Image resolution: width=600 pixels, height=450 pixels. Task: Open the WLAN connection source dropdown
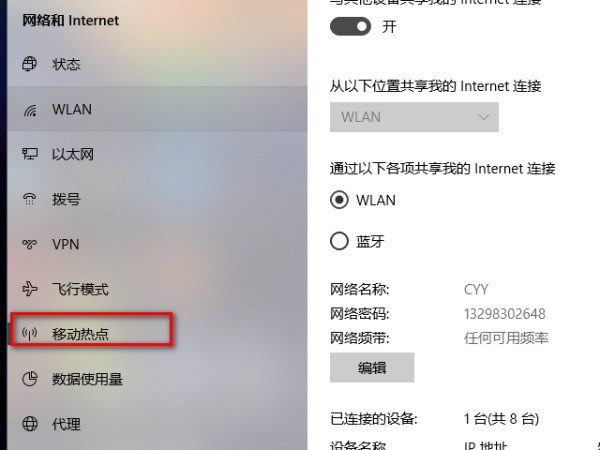pyautogui.click(x=414, y=117)
